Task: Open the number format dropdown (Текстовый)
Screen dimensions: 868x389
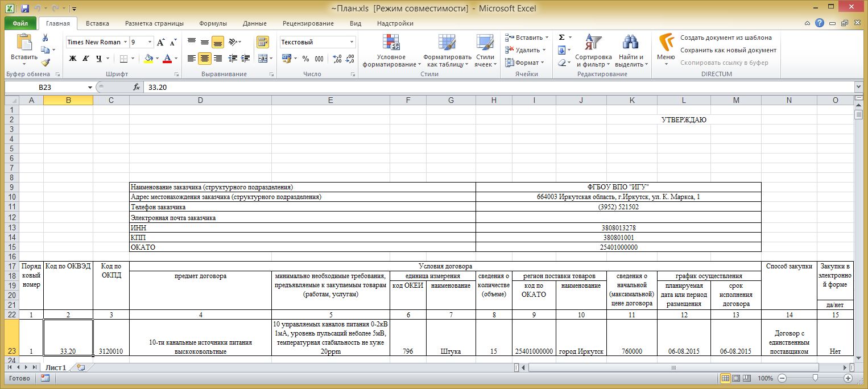Action: tap(352, 42)
